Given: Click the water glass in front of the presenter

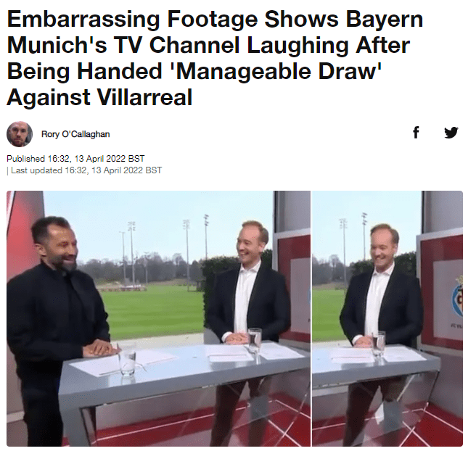Looking at the screenshot, I should [255, 343].
